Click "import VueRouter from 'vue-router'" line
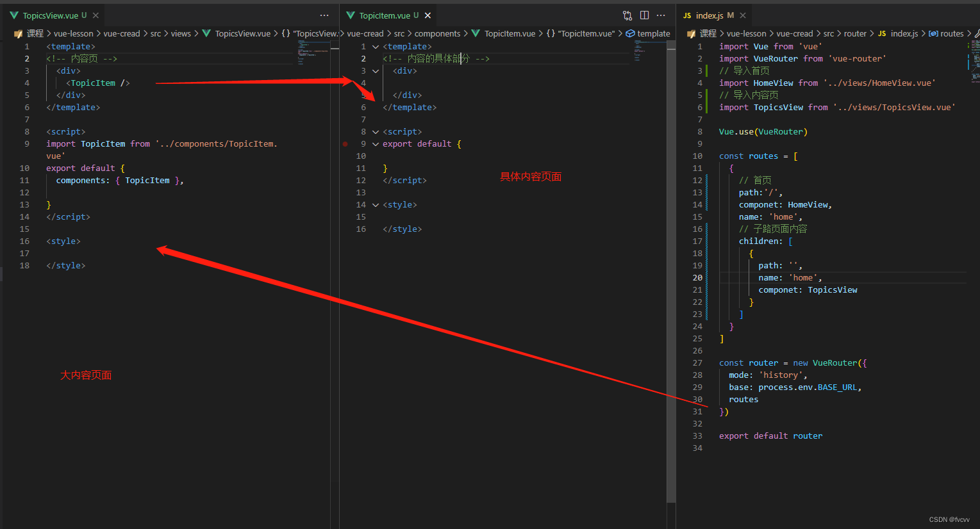This screenshot has height=529, width=980. (x=802, y=59)
